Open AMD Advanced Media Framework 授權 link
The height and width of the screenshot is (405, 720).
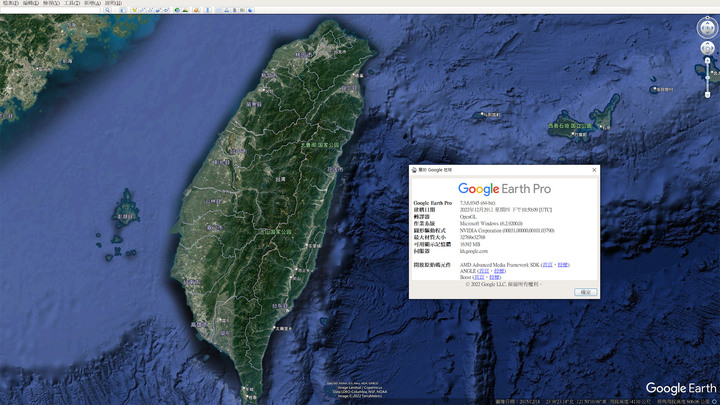562,265
